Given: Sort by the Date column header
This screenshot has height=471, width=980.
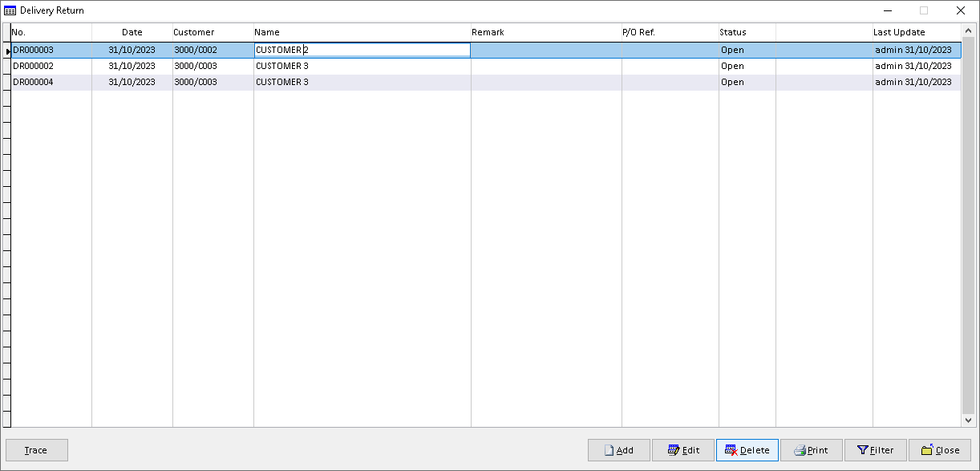Looking at the screenshot, I should 132,32.
